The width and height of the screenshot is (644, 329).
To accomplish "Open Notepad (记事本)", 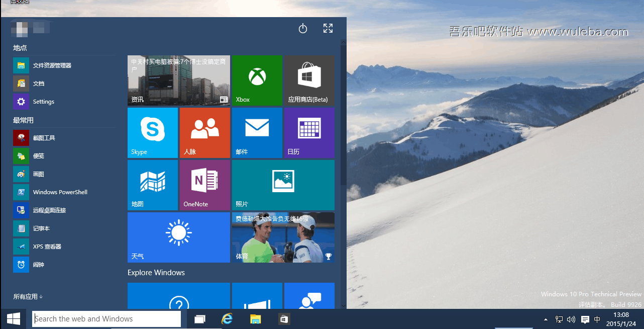I will coord(64,228).
